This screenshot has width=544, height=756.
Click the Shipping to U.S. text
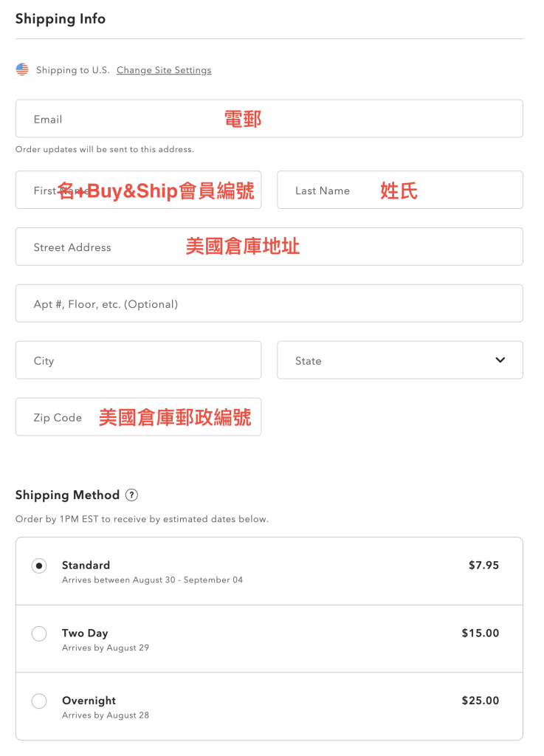pyautogui.click(x=72, y=70)
